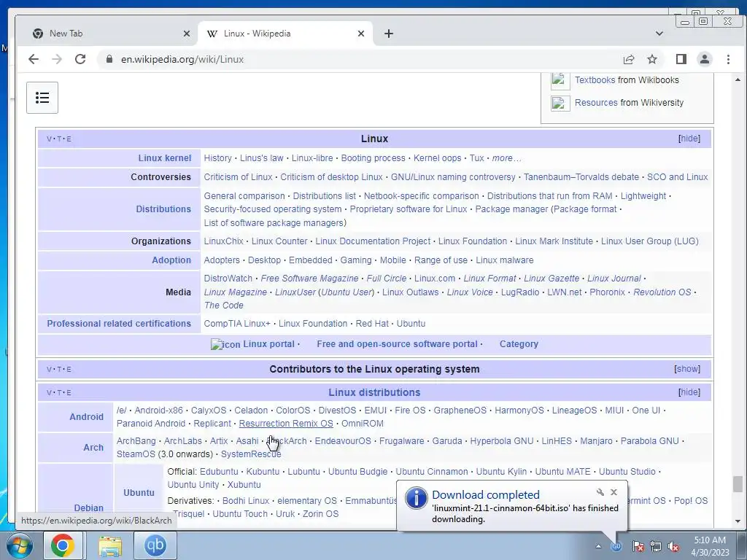
Task: Switch to Chrome in taskbar
Action: 63,545
